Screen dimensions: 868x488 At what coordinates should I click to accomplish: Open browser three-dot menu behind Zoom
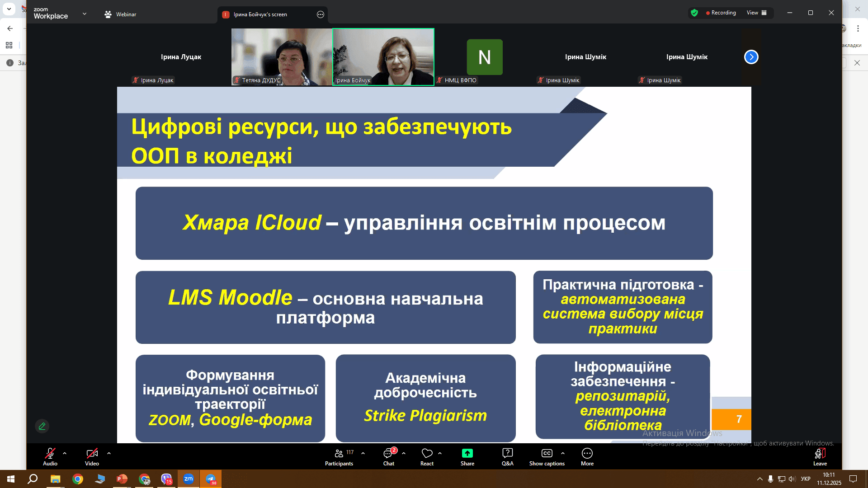[858, 28]
